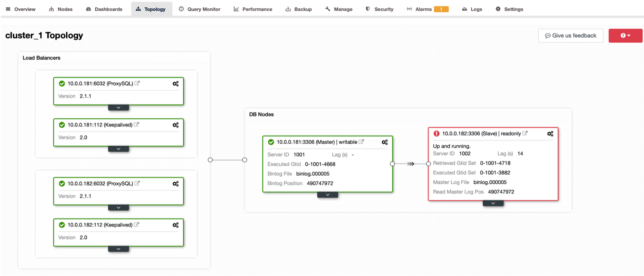Click the Slave Lag value 14

click(520, 154)
